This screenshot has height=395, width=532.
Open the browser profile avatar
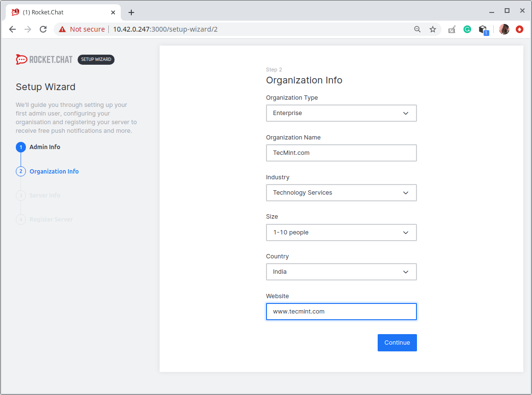click(504, 29)
